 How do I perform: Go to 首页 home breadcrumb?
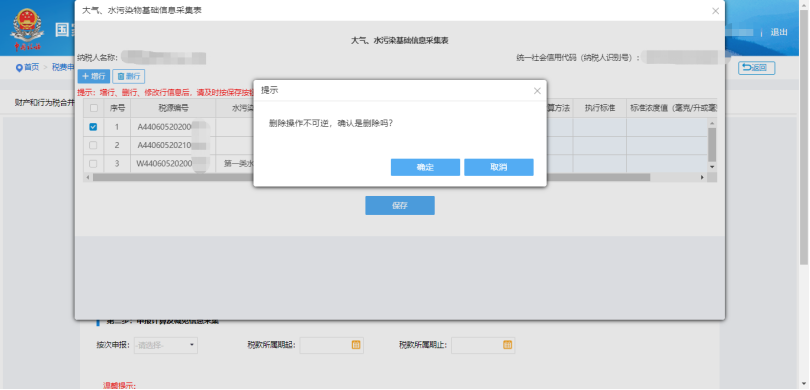tap(32, 67)
